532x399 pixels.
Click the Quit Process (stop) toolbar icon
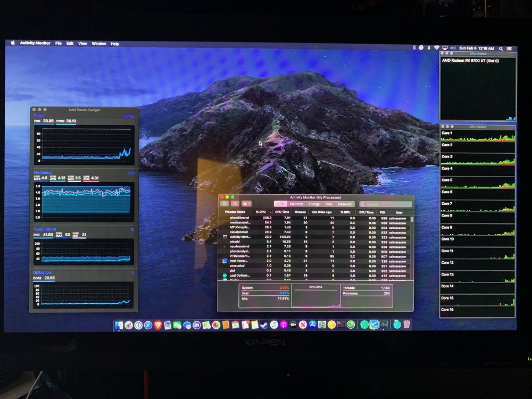[225, 204]
